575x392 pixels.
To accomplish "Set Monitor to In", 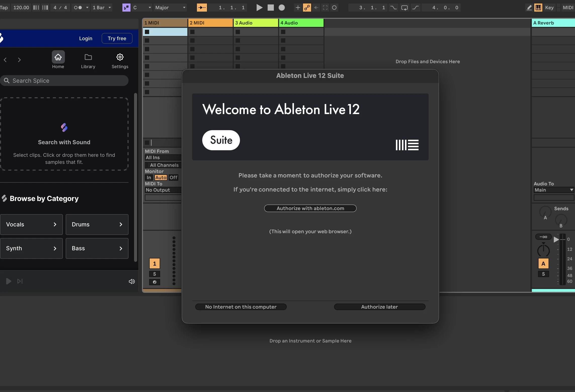I will (x=149, y=177).
